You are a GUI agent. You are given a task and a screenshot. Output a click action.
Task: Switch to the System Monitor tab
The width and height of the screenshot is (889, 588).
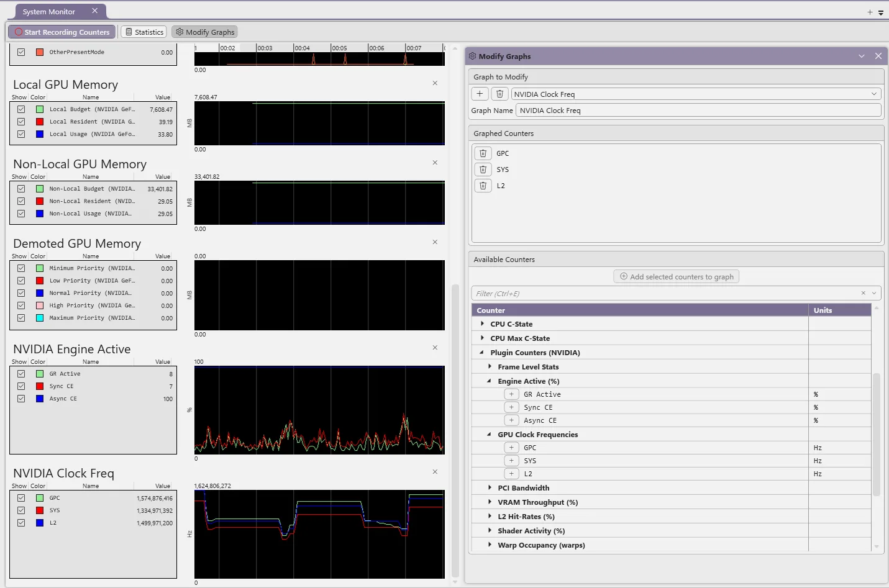[49, 12]
